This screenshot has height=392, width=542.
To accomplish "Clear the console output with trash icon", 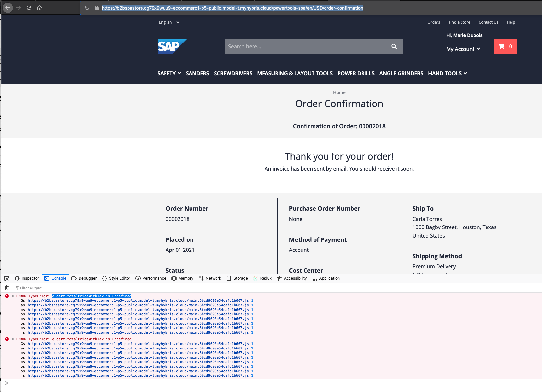I will [x=6, y=288].
